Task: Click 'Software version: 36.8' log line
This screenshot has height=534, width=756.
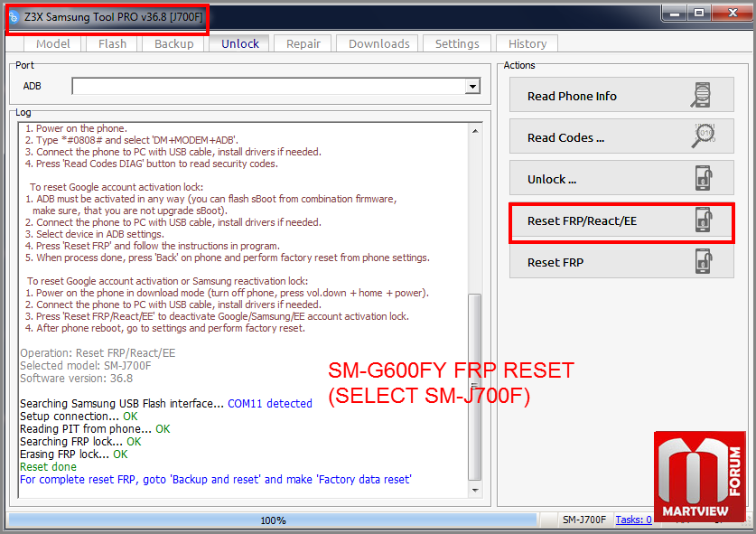Action: [76, 379]
